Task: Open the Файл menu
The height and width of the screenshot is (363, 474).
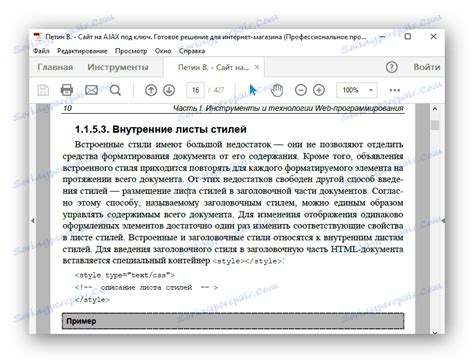Action: coord(41,51)
